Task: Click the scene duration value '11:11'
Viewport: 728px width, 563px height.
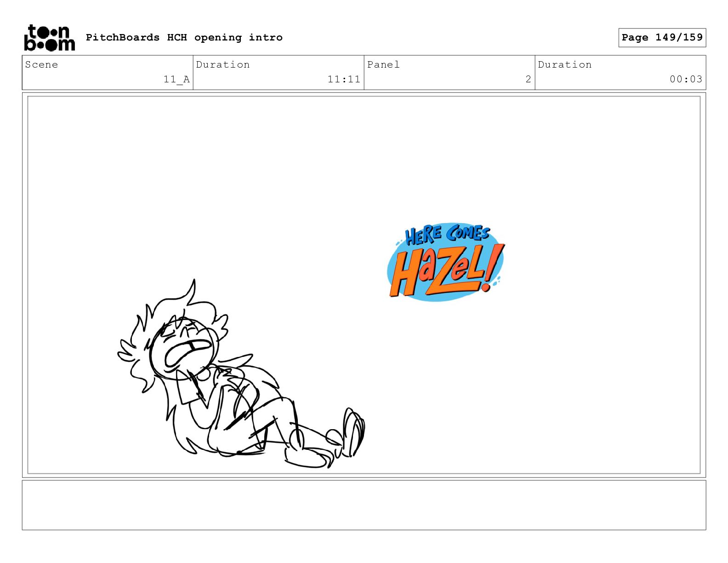Action: (344, 80)
